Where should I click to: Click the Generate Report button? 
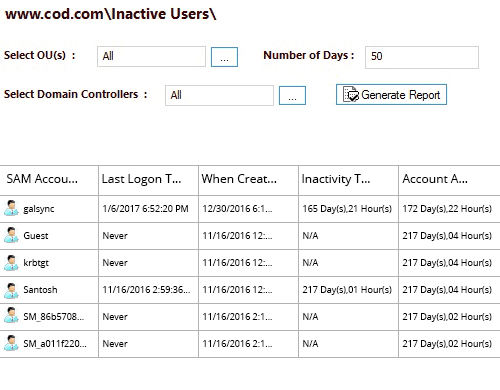coord(391,95)
